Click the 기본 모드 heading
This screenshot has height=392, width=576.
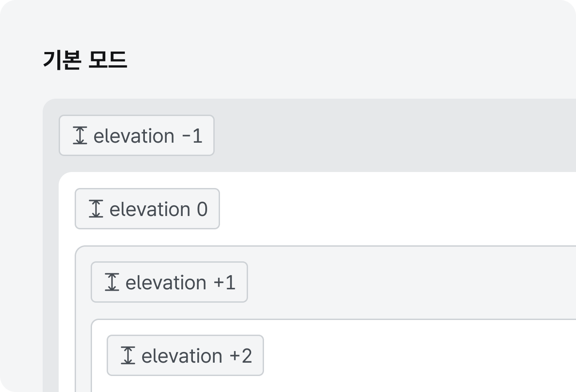point(85,60)
